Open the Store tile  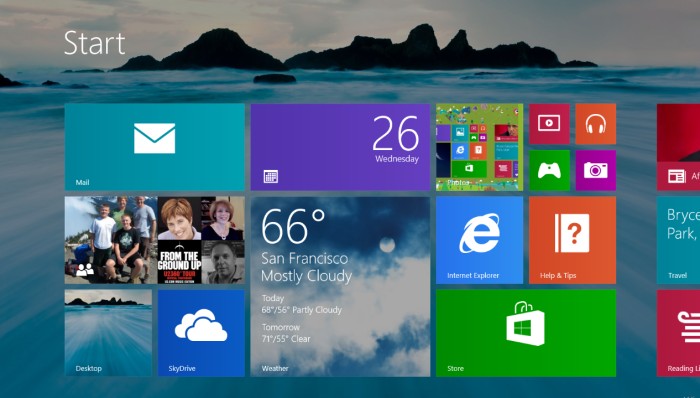tap(526, 333)
